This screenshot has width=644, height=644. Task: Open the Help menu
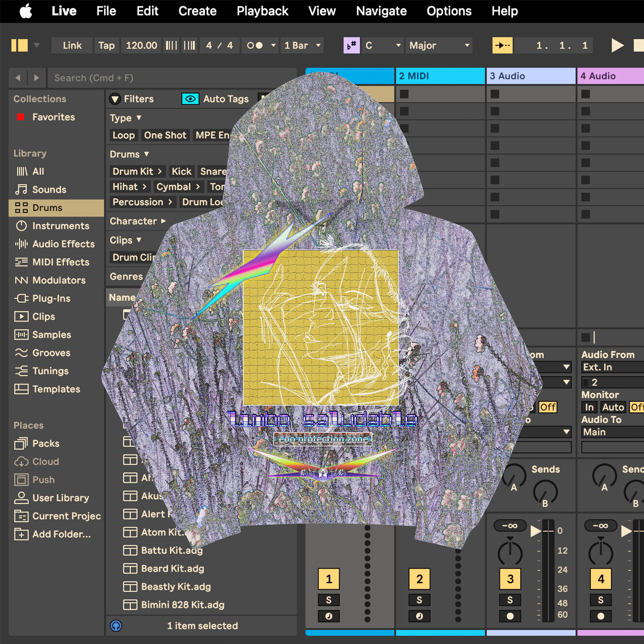[x=505, y=11]
